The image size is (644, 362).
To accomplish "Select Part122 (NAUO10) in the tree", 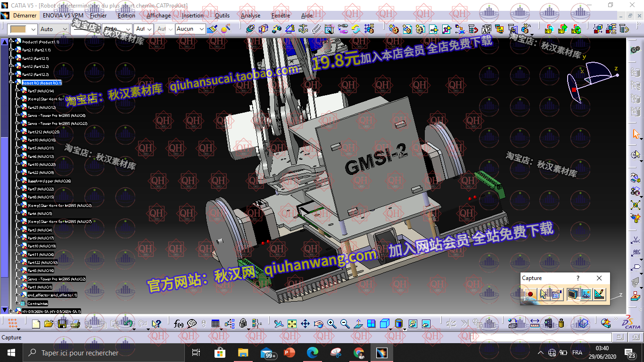I will coord(42,263).
